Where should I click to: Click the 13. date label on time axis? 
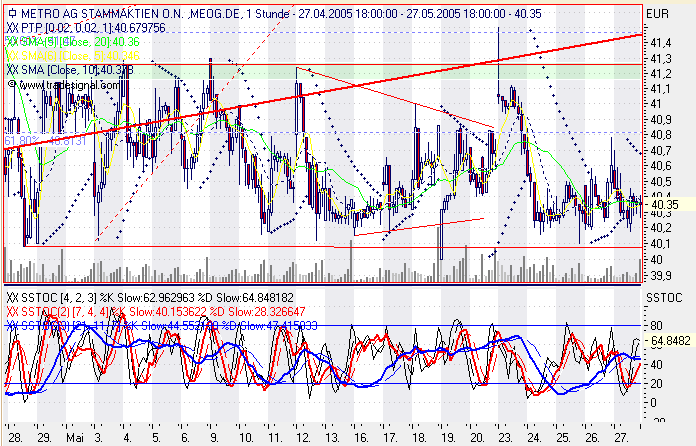pyautogui.click(x=332, y=438)
